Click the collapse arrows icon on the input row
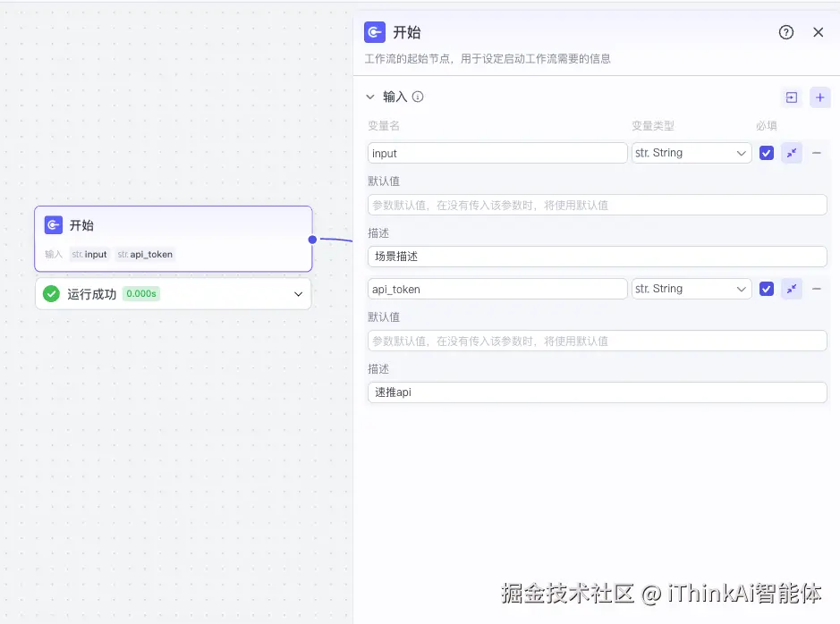This screenshot has height=624, width=840. pos(791,153)
